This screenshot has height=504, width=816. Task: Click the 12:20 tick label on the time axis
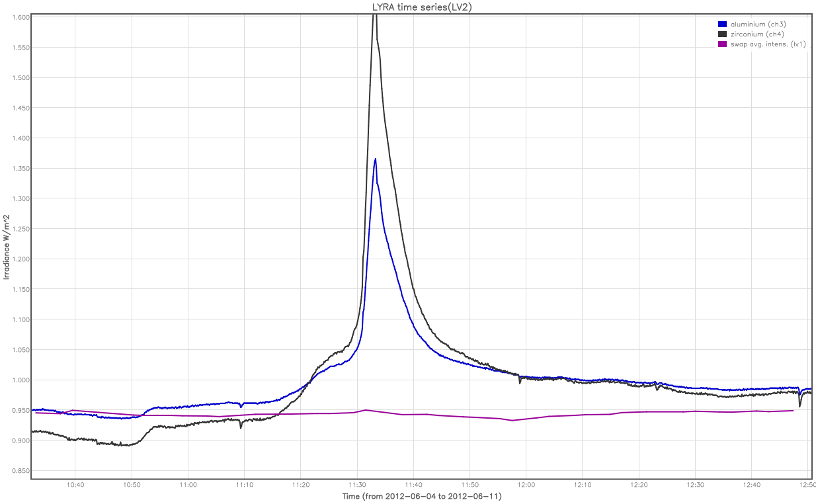pyautogui.click(x=639, y=485)
